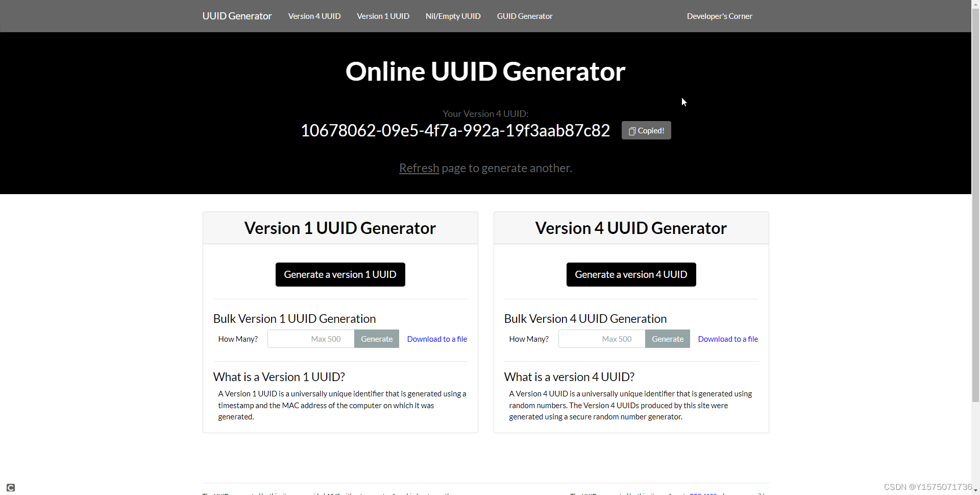Click 'What is a version 4 UUID?' heading

coord(569,377)
